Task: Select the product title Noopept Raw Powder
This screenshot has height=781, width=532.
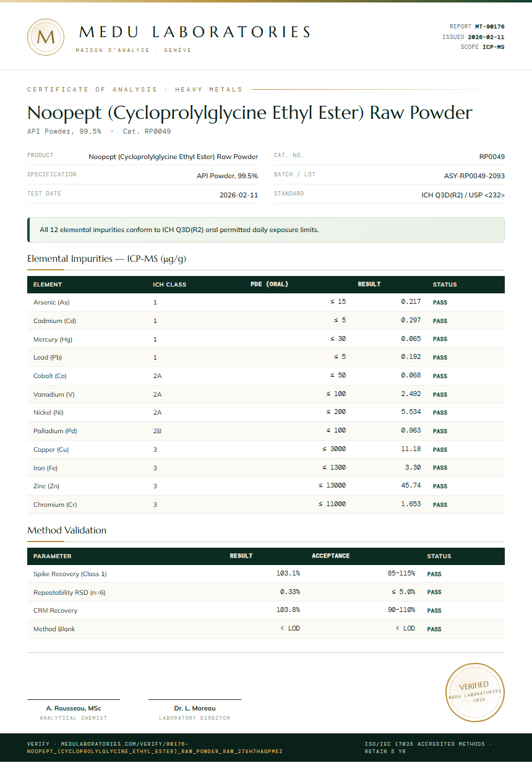Action: point(250,113)
